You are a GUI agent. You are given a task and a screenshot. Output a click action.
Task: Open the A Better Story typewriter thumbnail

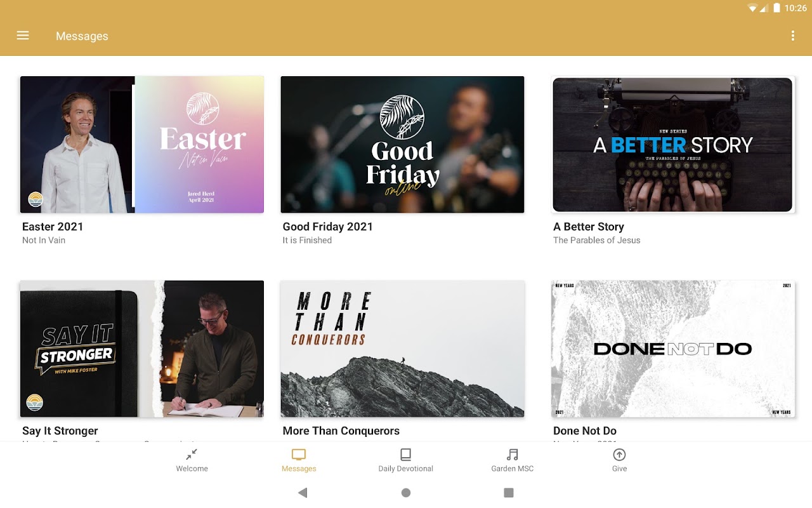[673, 145]
